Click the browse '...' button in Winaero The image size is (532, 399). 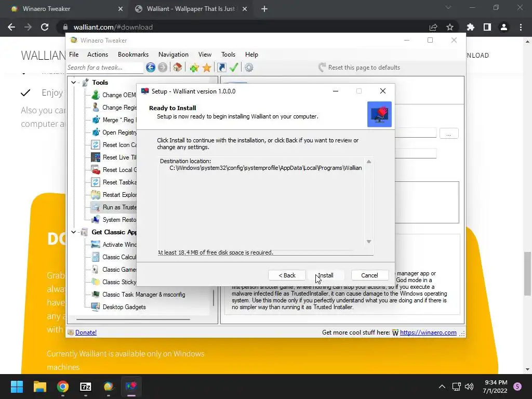[x=449, y=134]
